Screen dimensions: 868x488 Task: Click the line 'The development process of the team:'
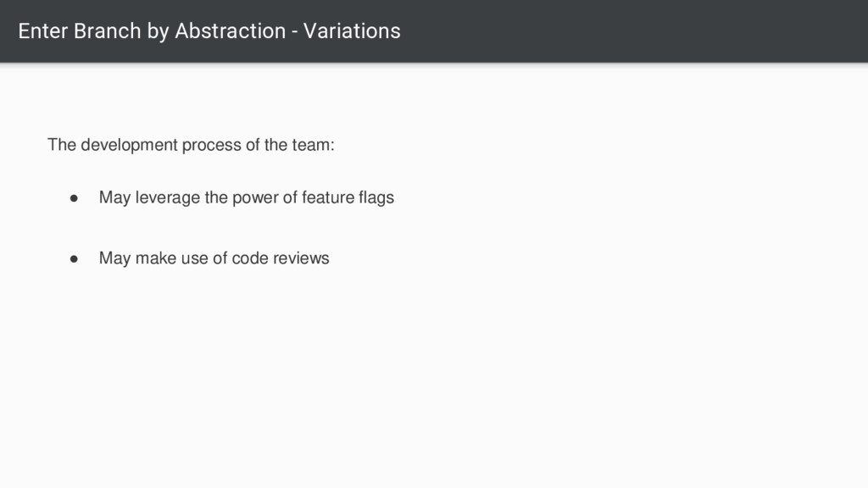191,145
